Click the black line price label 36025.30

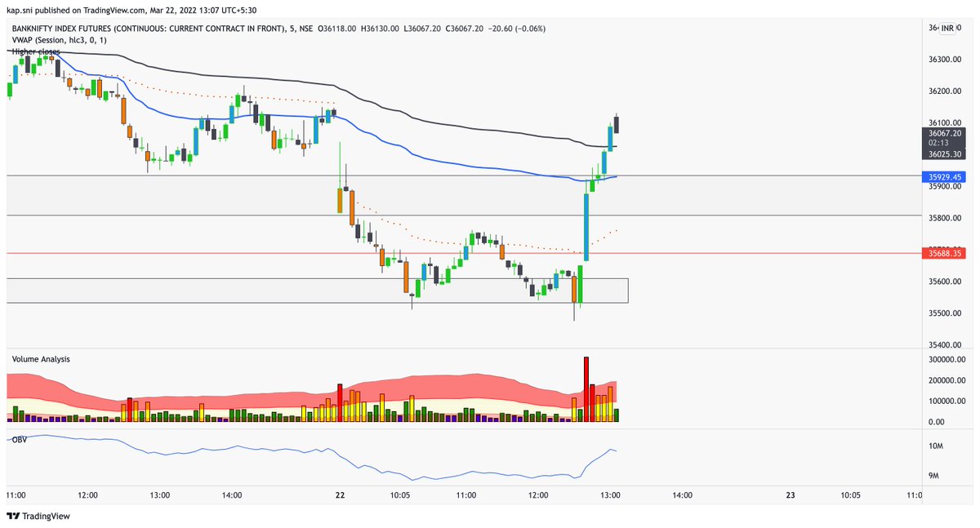point(945,153)
